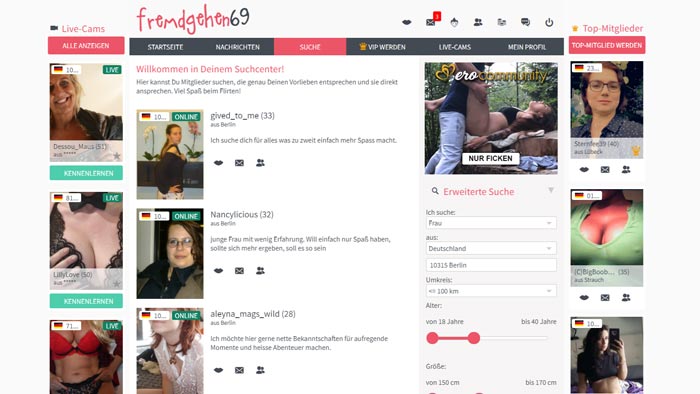Click the fremdgehen69 site logo

coord(193,19)
